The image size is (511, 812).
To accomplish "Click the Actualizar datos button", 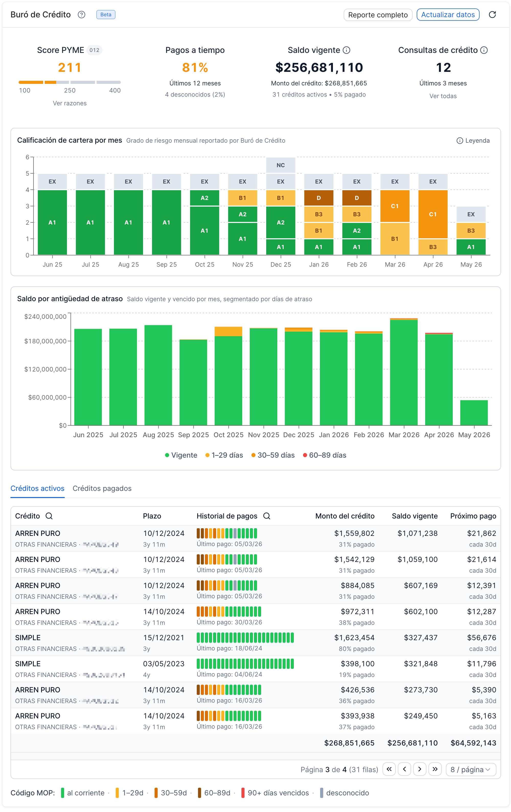I will [x=447, y=15].
